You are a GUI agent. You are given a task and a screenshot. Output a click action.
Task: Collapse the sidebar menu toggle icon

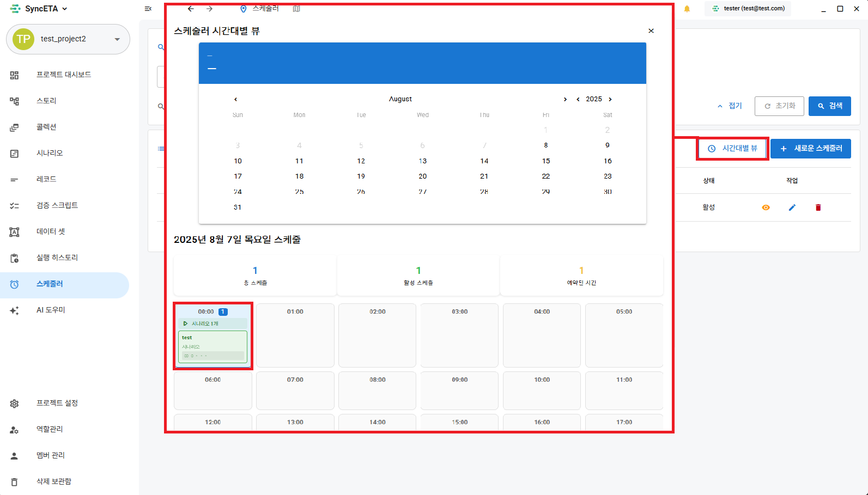tap(148, 9)
